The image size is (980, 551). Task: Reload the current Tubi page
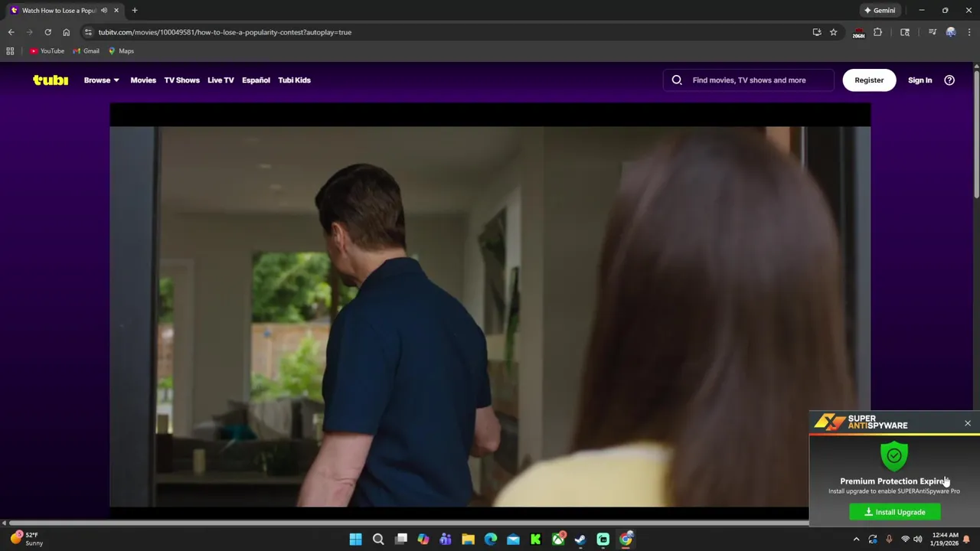coord(47,32)
